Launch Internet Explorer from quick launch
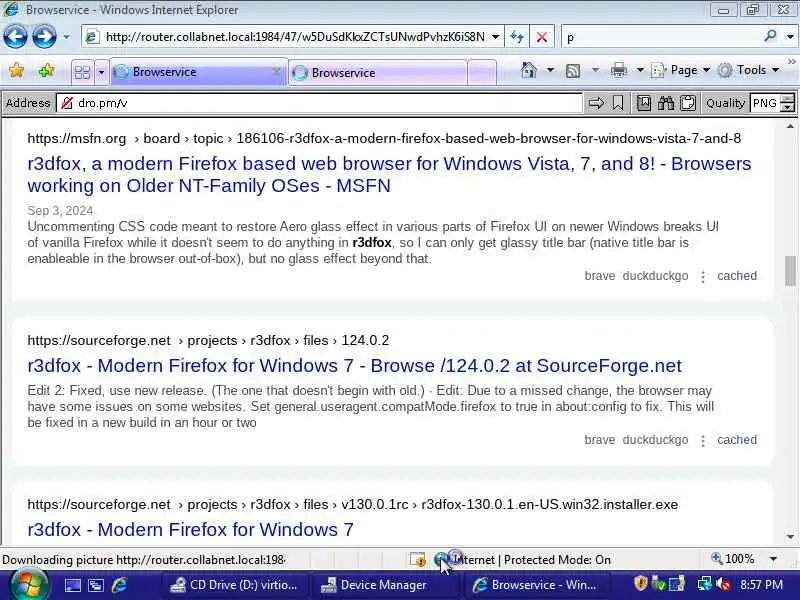 tap(119, 585)
